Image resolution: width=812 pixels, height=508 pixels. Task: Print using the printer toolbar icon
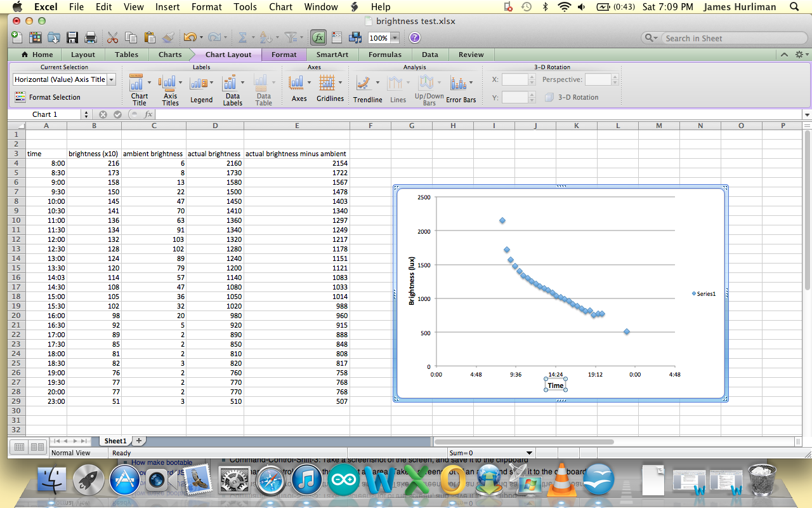tap(91, 37)
